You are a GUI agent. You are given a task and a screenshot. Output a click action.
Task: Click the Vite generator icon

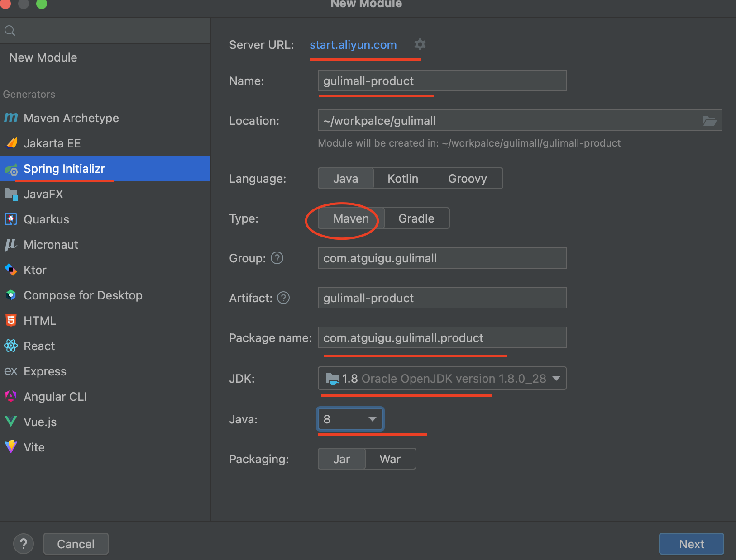click(x=11, y=447)
